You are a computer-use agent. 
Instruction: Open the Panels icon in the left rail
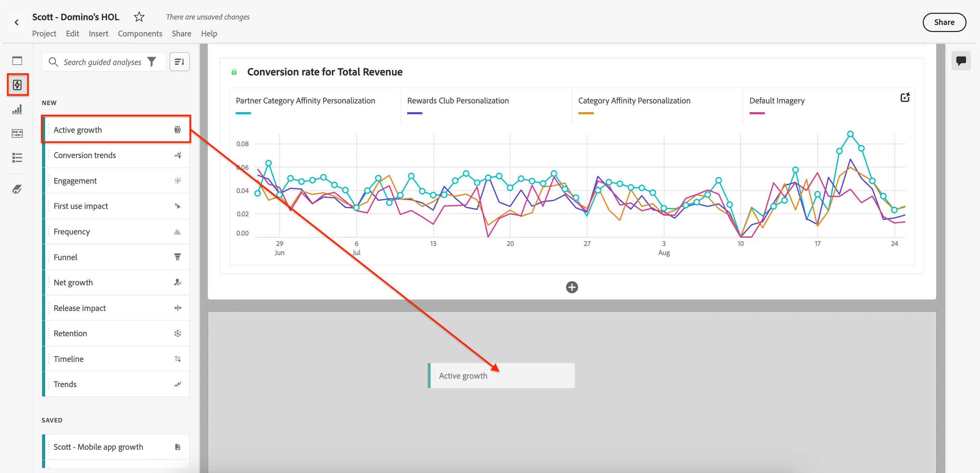point(17,61)
